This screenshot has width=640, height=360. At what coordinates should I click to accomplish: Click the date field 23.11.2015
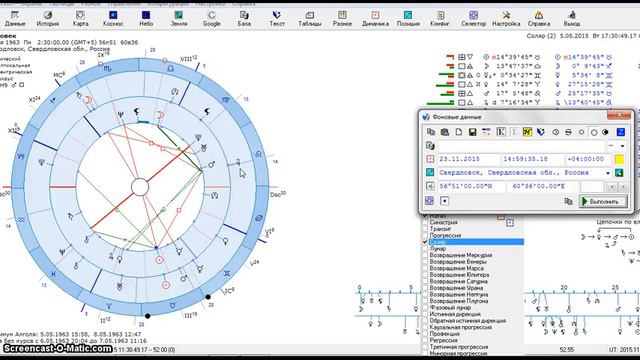click(x=468, y=159)
